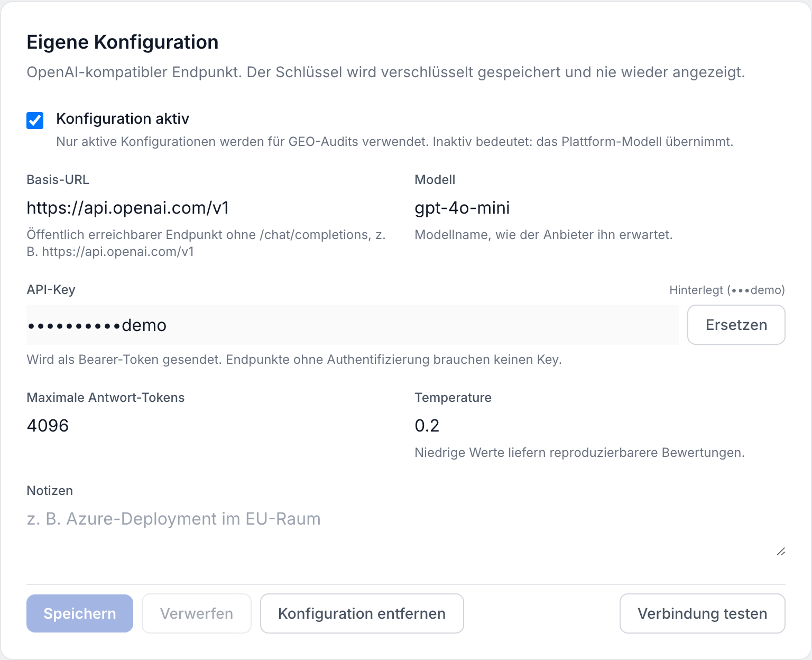Click the heading Eigene Konfiguration

(x=123, y=42)
